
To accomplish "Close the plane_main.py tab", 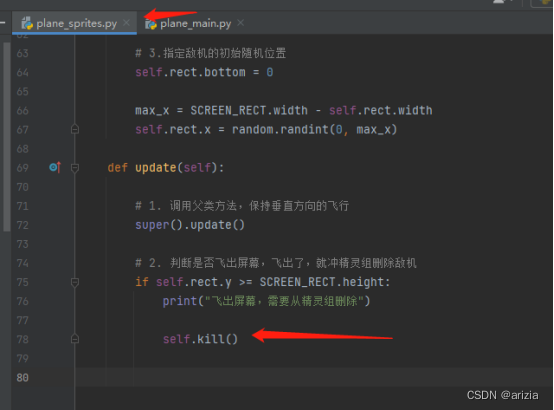I will [241, 23].
